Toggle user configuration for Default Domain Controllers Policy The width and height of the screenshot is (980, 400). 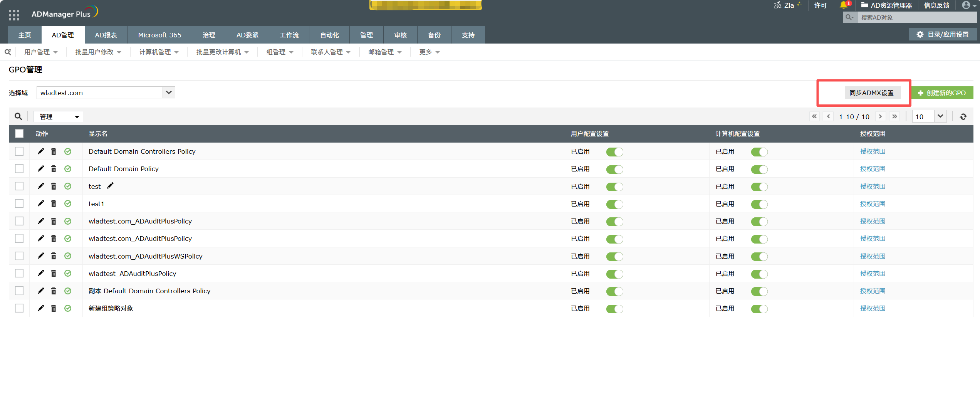(x=614, y=152)
